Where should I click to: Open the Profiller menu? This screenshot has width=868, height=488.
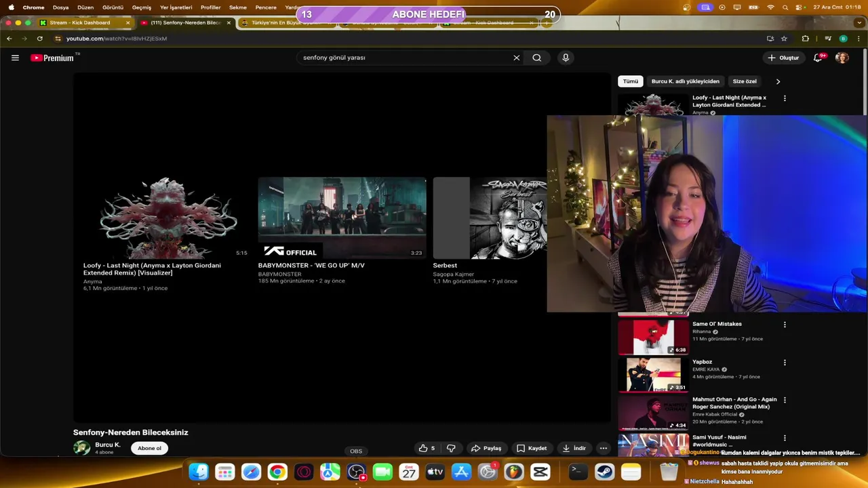[x=211, y=7]
